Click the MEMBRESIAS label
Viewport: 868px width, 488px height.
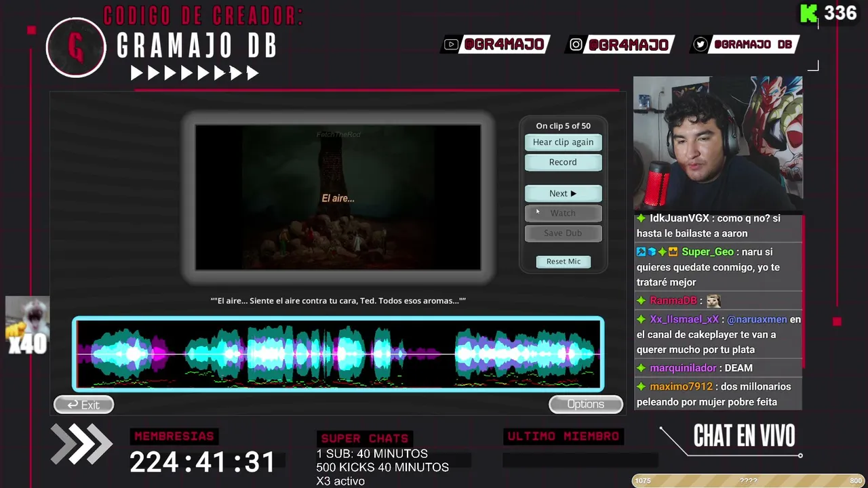tap(174, 436)
